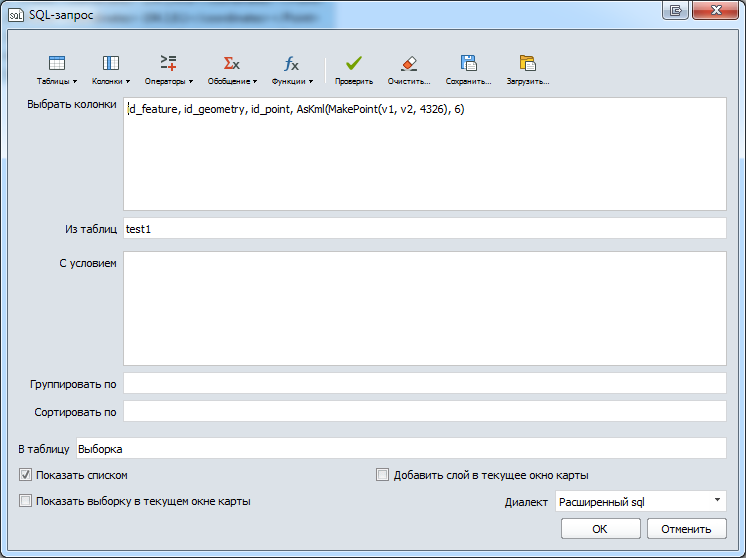
Task: Click the В таблицу field with Выборка
Action: (400, 449)
